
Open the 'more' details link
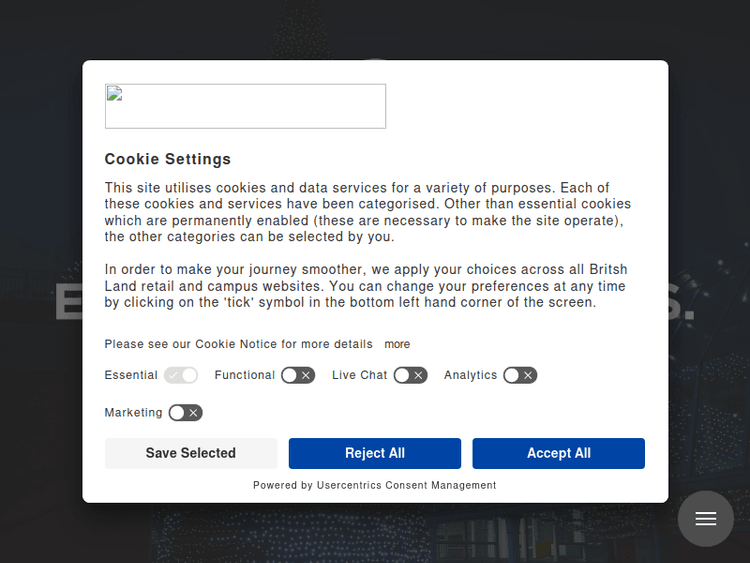click(397, 344)
